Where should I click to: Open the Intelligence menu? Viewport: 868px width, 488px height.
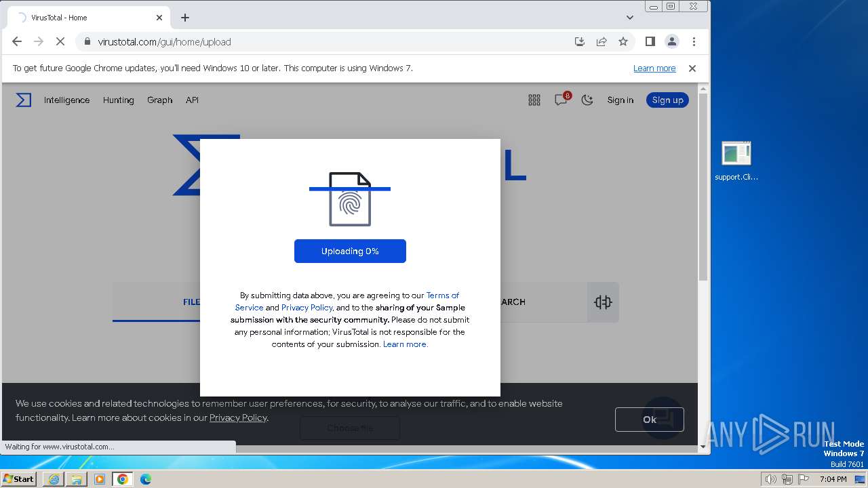[66, 100]
